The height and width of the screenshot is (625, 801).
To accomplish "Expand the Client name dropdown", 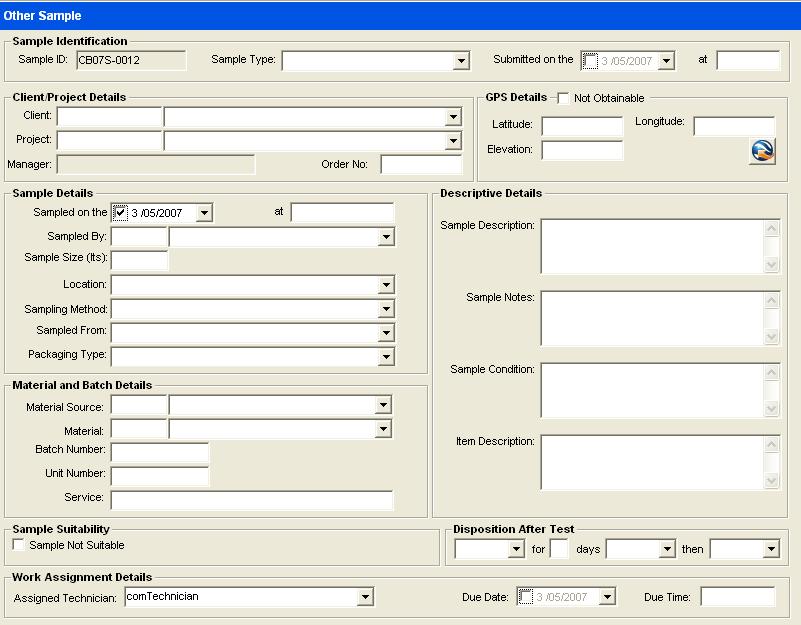I will (453, 117).
